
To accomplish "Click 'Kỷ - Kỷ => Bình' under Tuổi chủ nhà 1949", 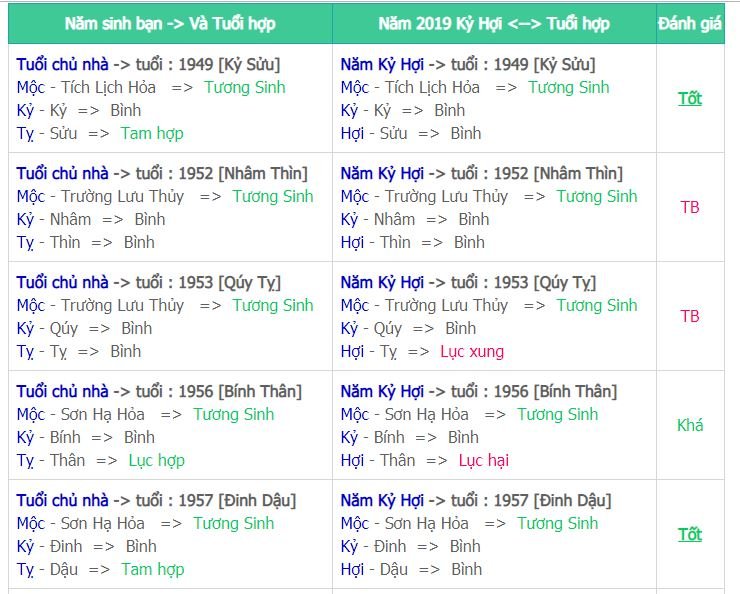I will click(79, 111).
